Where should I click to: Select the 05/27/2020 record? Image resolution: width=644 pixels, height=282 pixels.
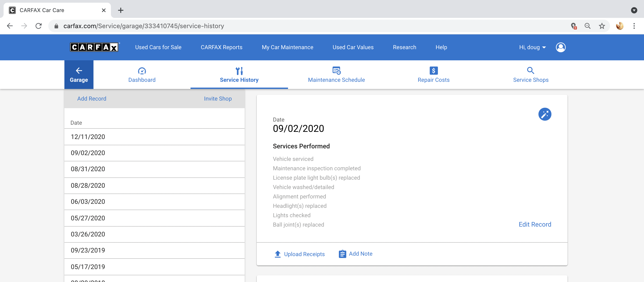(155, 218)
